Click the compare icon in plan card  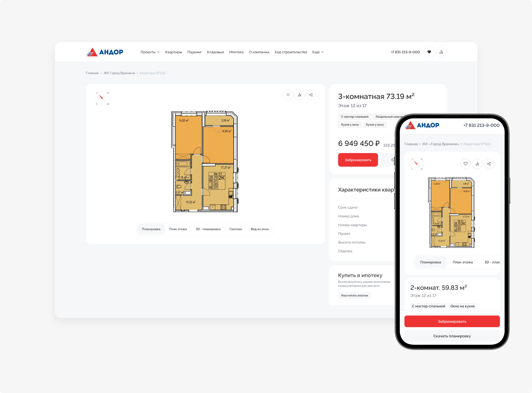299,95
